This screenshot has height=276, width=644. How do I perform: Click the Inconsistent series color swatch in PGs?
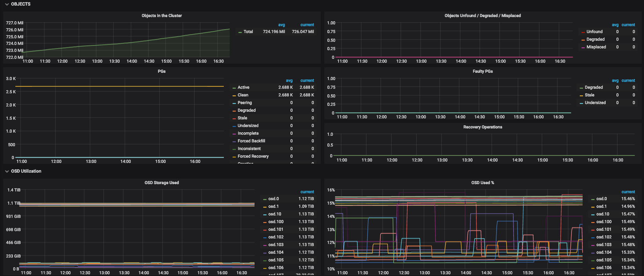[234, 149]
